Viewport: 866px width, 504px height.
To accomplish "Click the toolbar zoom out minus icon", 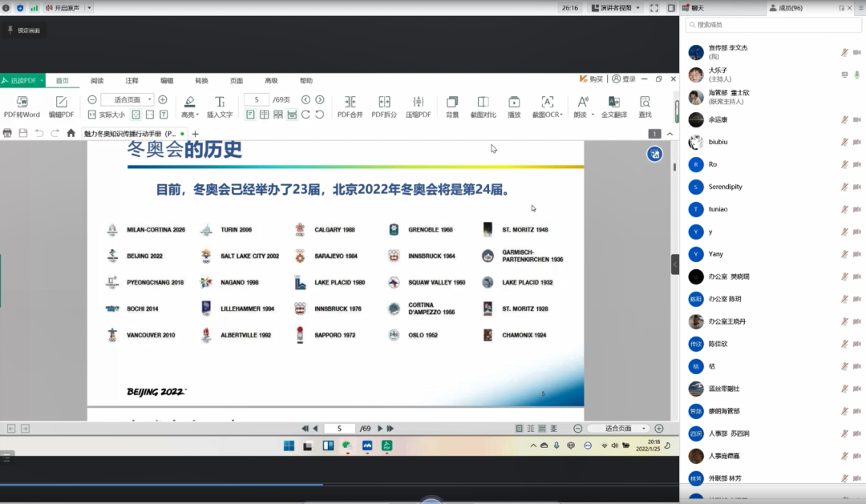I will (x=92, y=100).
